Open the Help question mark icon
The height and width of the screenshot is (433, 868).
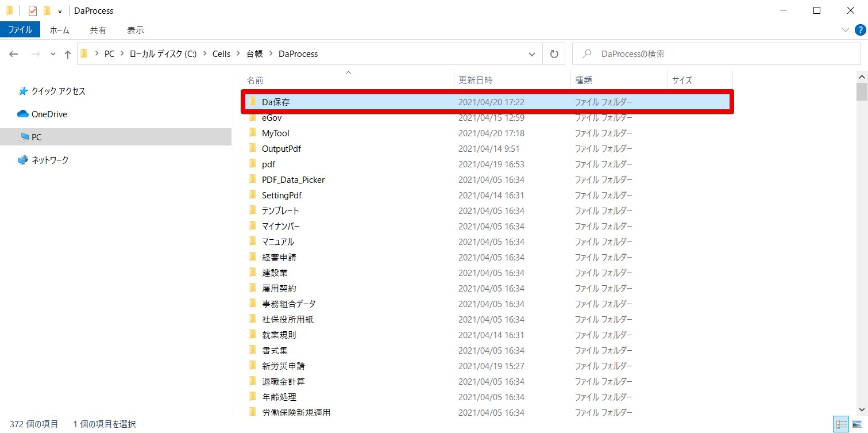pos(859,30)
